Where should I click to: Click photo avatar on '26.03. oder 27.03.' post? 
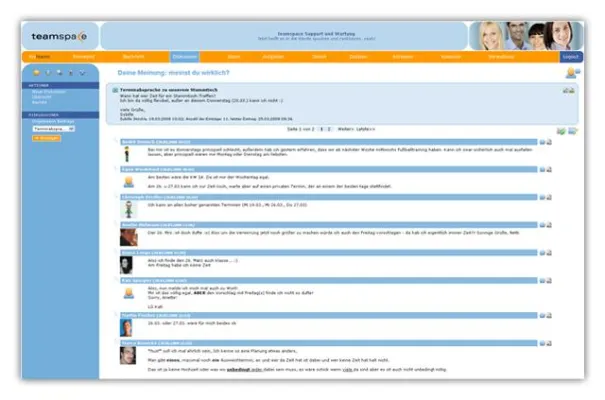coord(126,328)
